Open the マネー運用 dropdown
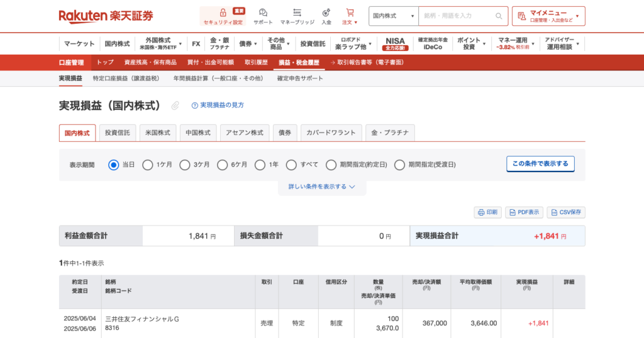Screen dimensions: 644x338 pos(516,43)
